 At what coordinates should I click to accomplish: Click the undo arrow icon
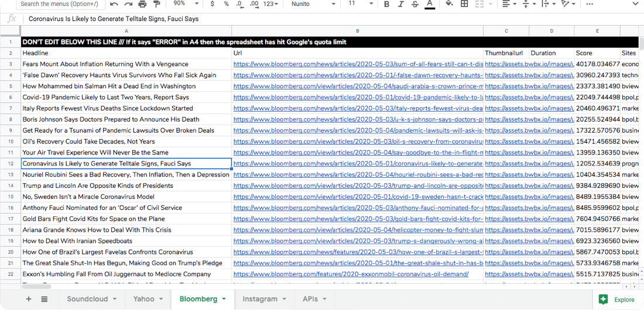(x=114, y=4)
